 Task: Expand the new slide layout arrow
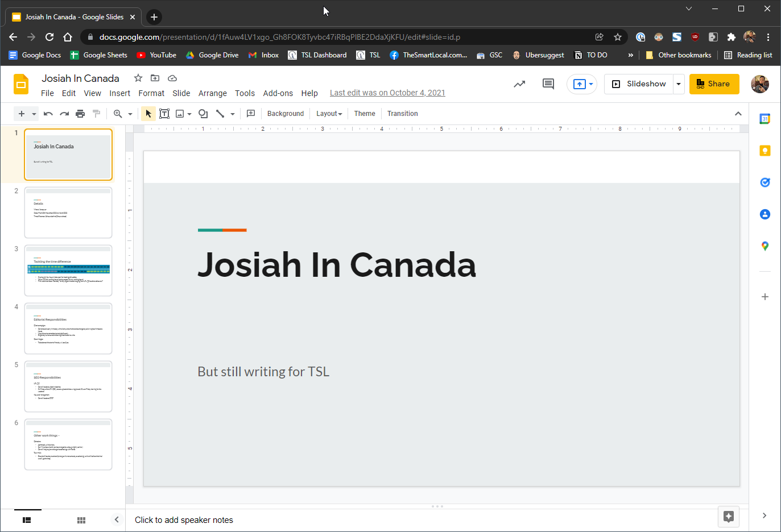[x=34, y=114]
